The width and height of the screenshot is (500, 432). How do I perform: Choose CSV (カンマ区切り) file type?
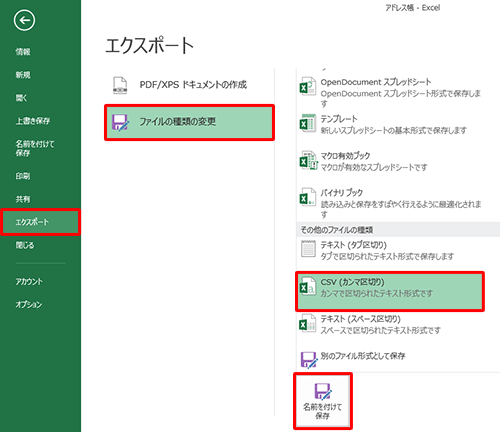click(x=390, y=291)
